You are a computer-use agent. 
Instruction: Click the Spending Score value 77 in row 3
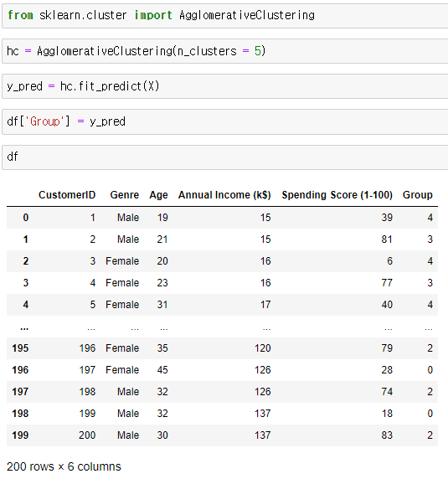click(387, 283)
